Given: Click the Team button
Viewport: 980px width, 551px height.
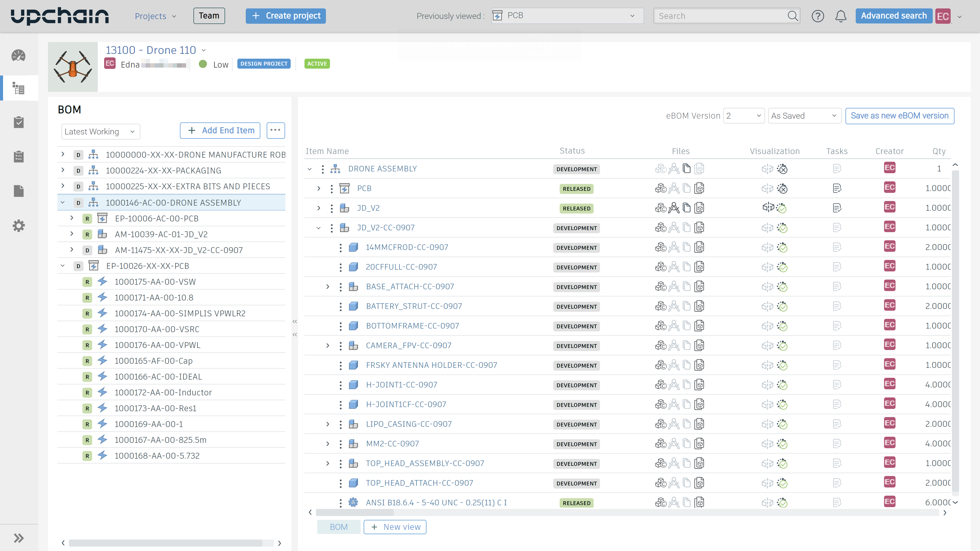Looking at the screenshot, I should [209, 16].
